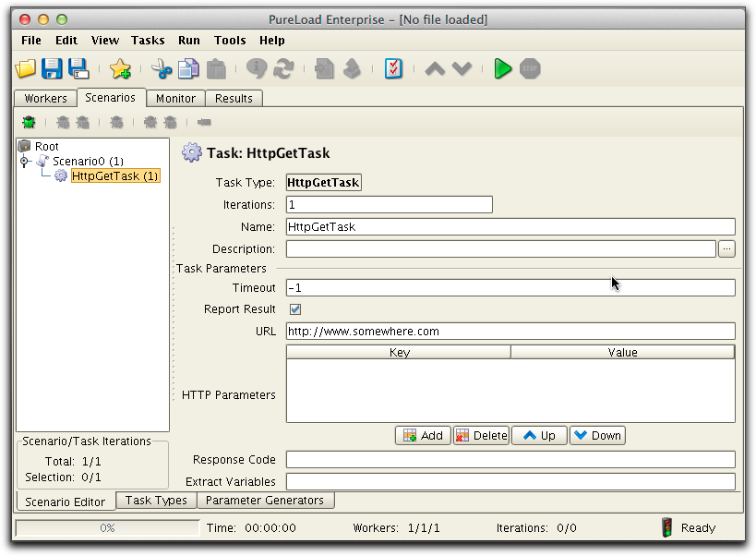This screenshot has width=756, height=556.
Task: Click the Scenario0 script icon in tree
Action: pyautogui.click(x=42, y=161)
